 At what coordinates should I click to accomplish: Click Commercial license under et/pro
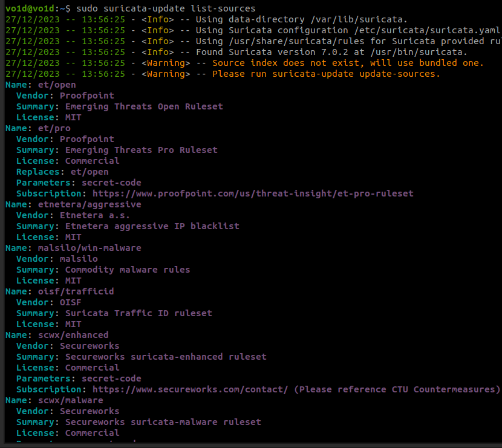point(93,161)
